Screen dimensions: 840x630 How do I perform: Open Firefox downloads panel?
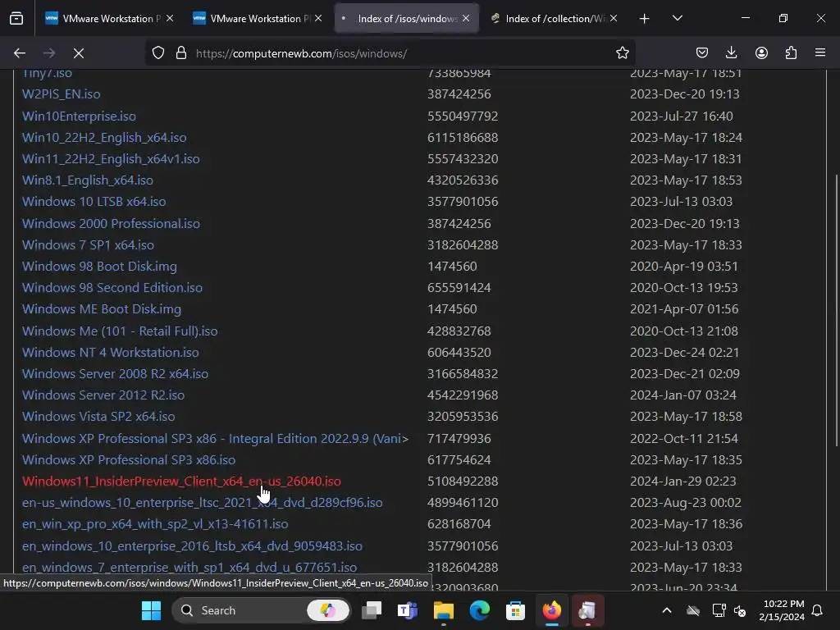(x=731, y=53)
